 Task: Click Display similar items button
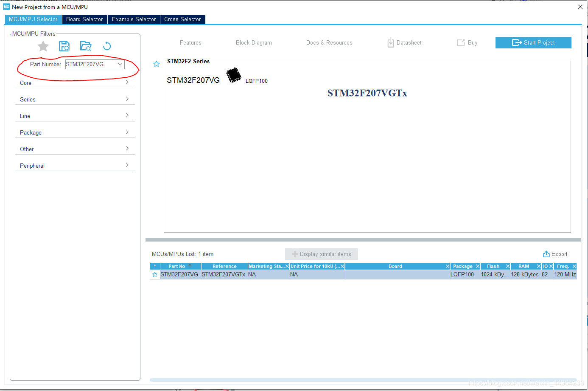322,254
